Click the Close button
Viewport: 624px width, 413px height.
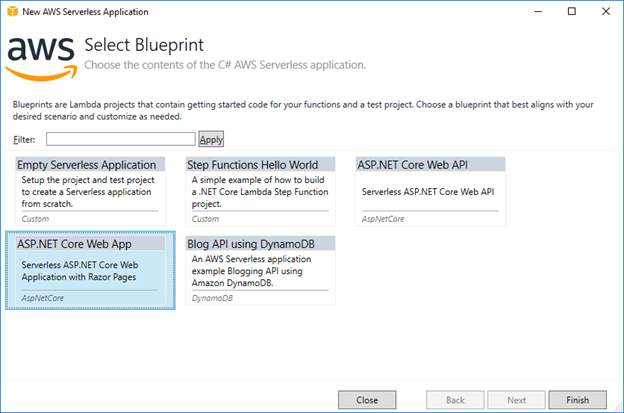[367, 400]
